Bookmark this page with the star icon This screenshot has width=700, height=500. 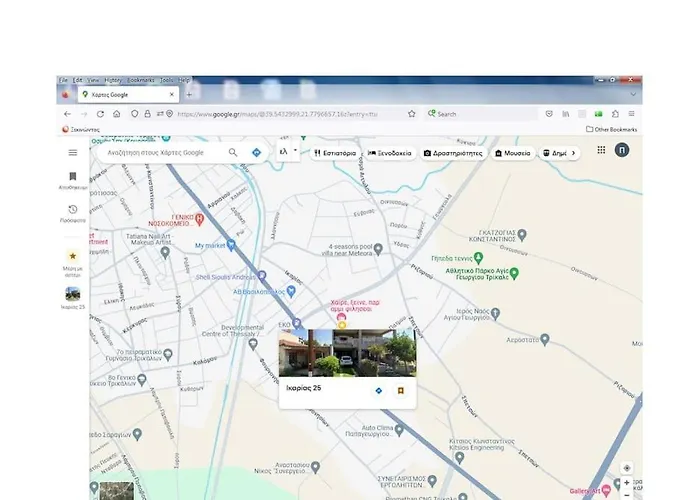pos(410,114)
